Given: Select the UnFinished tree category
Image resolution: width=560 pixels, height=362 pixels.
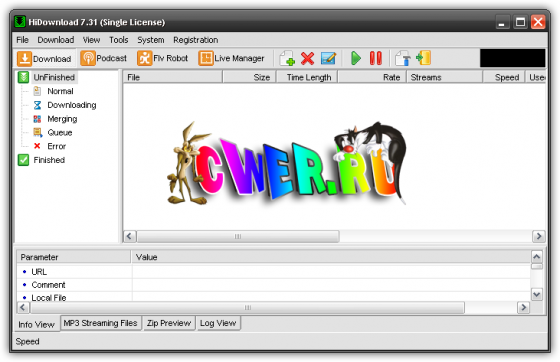Looking at the screenshot, I should (x=54, y=77).
